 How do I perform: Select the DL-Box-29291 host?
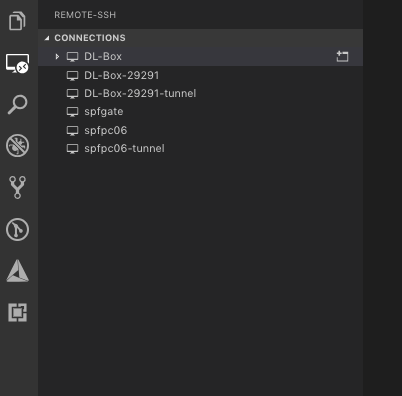tap(200, 75)
